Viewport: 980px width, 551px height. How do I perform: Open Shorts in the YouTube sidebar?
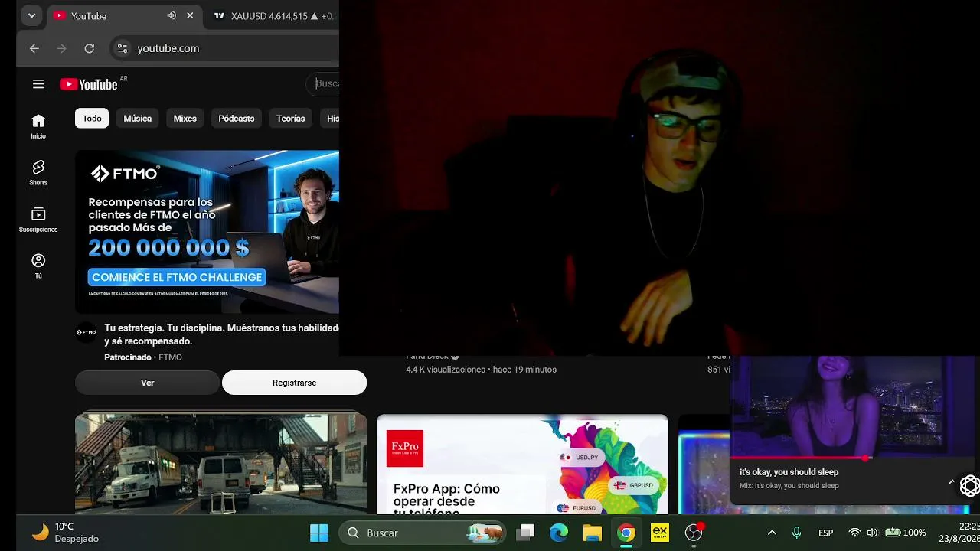(x=38, y=173)
